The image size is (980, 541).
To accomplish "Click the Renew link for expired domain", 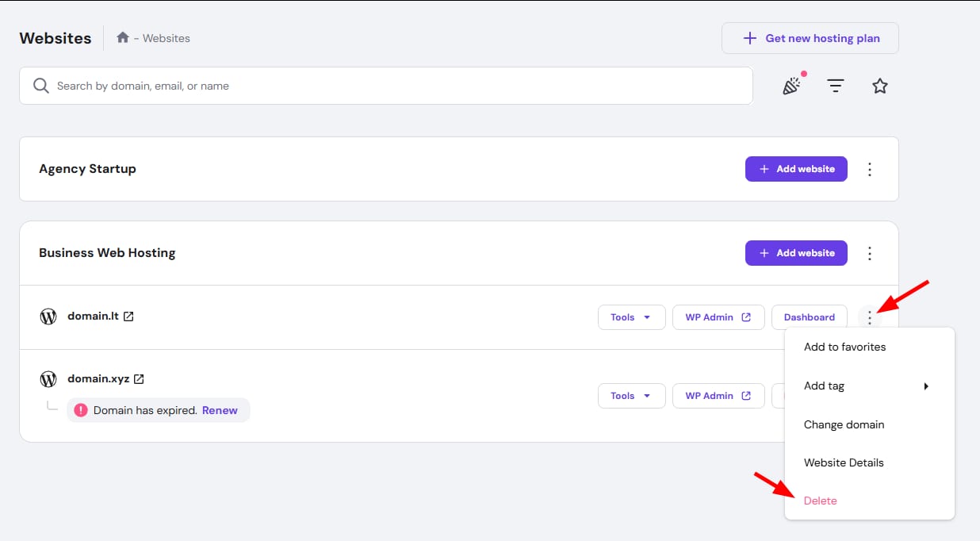I will [x=220, y=410].
